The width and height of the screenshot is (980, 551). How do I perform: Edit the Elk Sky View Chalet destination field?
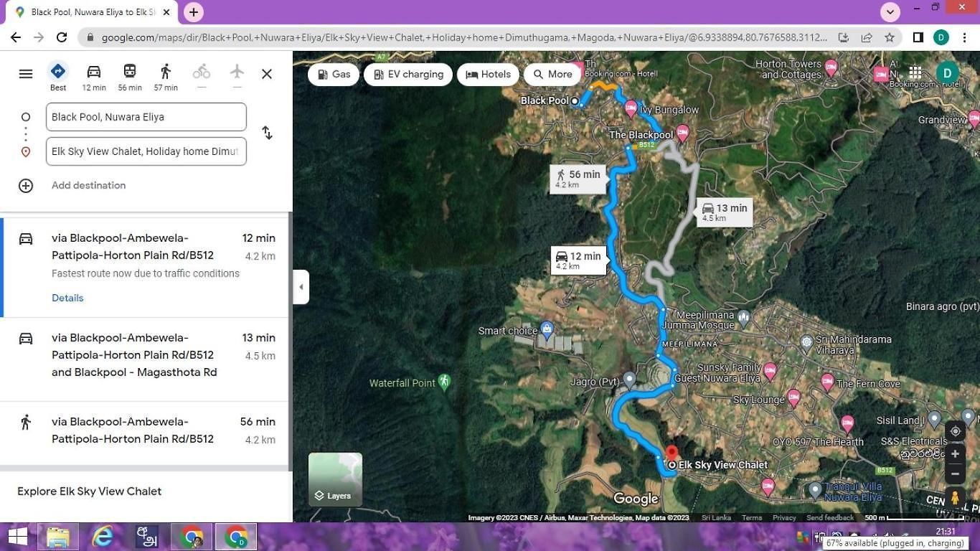(x=146, y=151)
